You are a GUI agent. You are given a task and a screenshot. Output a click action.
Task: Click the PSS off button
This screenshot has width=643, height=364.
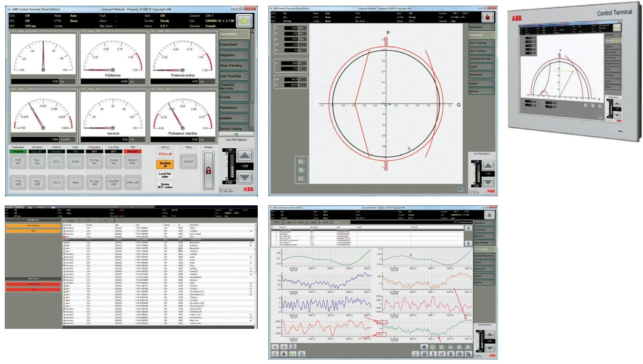133,183
